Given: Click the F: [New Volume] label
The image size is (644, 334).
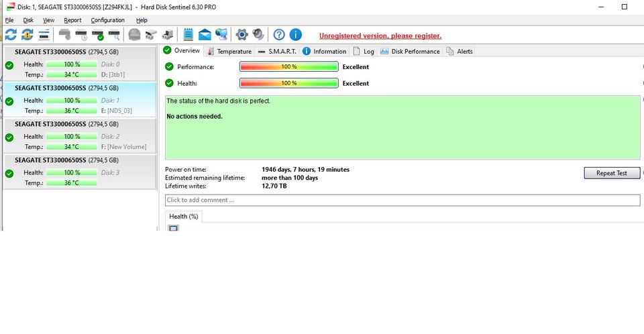Looking at the screenshot, I should pos(123,147).
